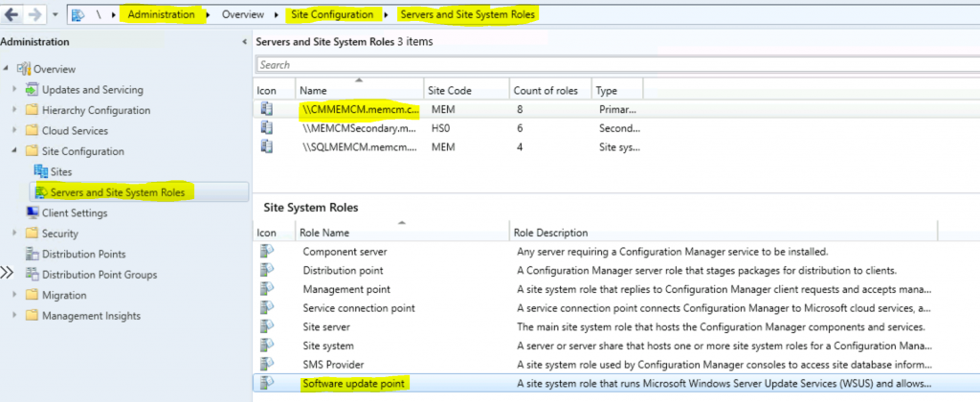The image size is (980, 402).
Task: Select the Overview icon in tree
Action: tap(24, 69)
